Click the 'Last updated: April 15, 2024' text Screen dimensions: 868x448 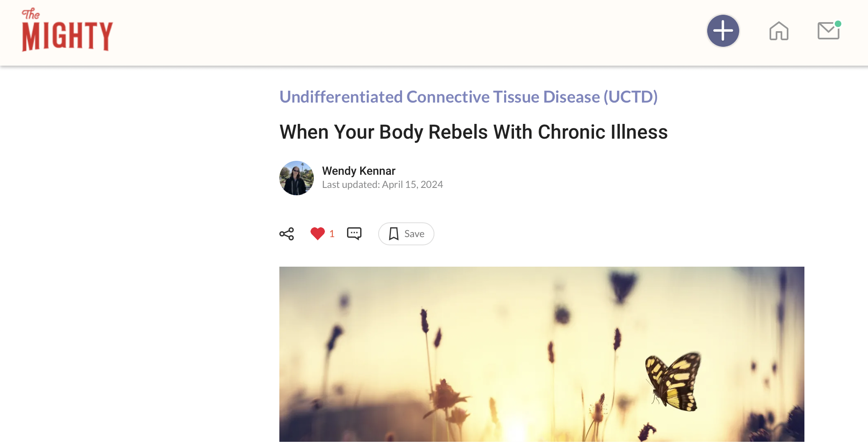[x=382, y=185]
